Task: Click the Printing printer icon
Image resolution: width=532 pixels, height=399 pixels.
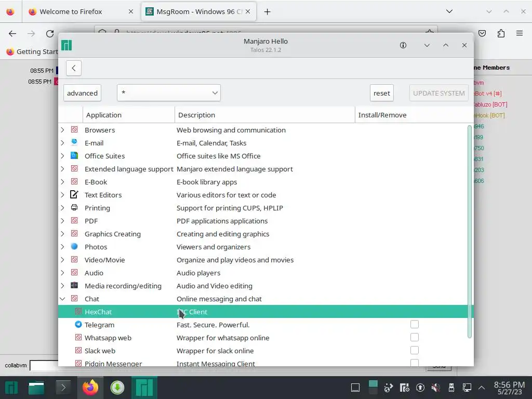Action: tap(74, 208)
